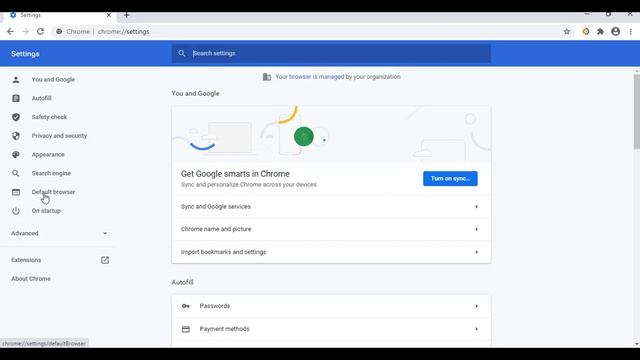
Task: Click the Turn on sync button
Action: 450,179
